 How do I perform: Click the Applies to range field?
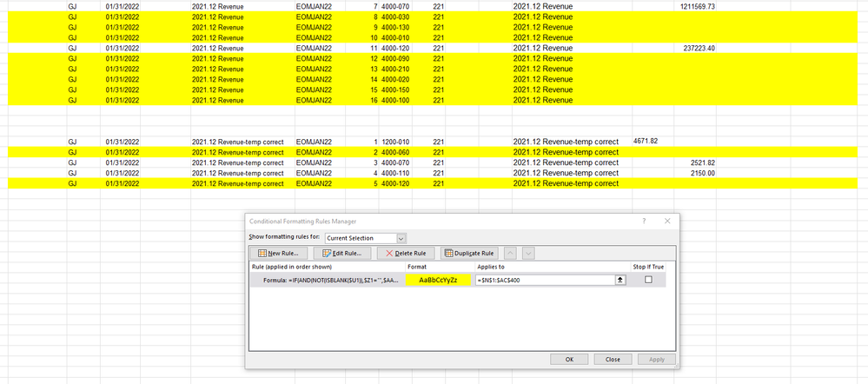point(545,281)
